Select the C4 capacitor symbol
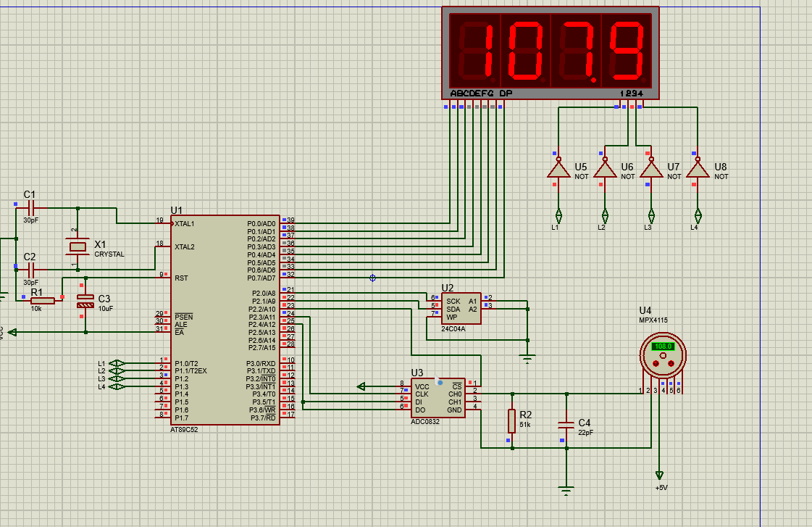Viewport: 812px width, 527px height. coord(566,425)
